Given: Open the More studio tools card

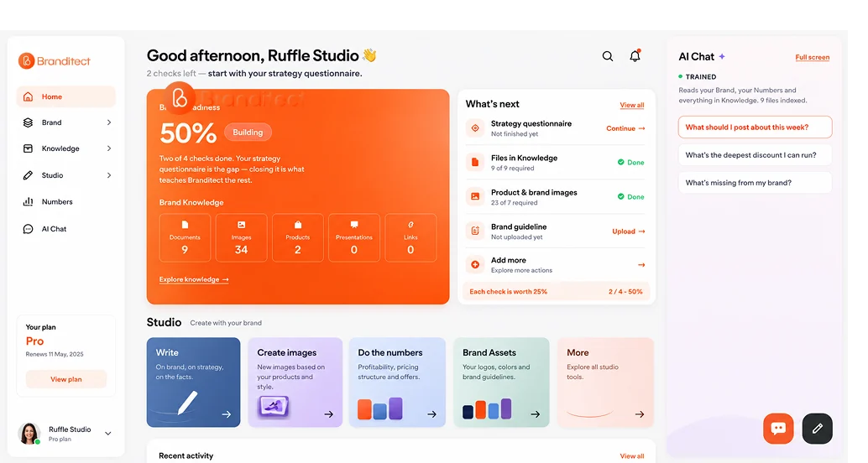Looking at the screenshot, I should [x=605, y=382].
